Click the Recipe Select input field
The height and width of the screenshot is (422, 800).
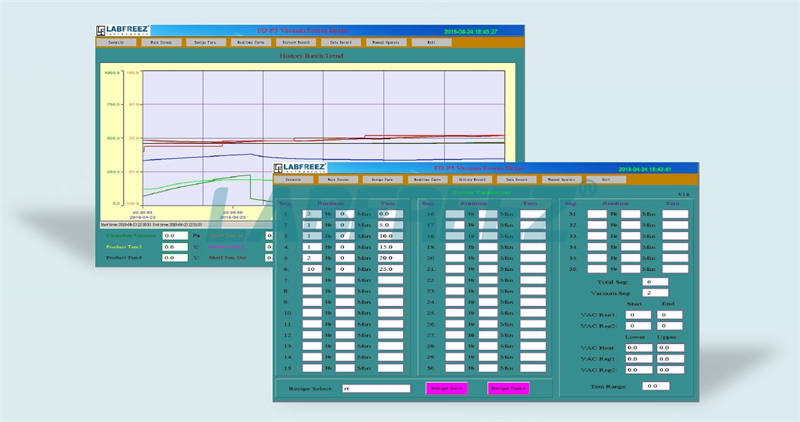click(x=375, y=387)
